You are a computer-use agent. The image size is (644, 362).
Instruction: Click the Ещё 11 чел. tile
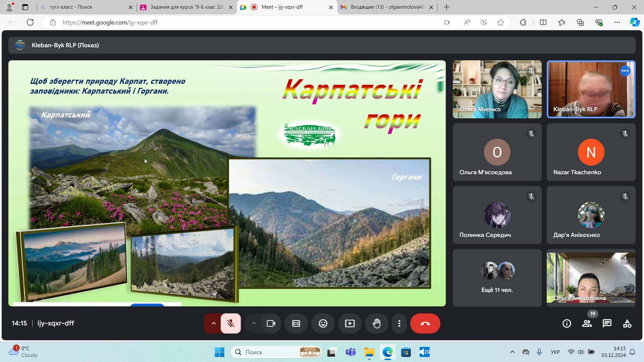click(497, 278)
